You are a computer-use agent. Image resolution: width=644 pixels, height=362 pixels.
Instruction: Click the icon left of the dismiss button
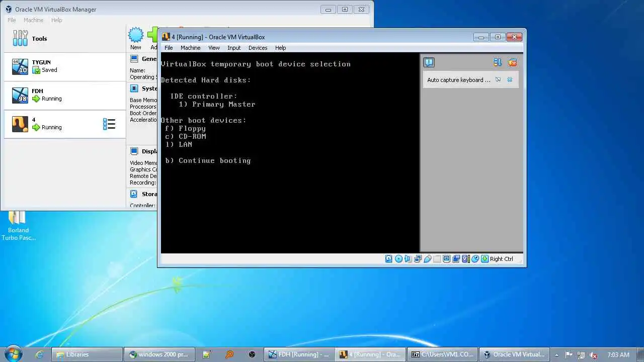click(498, 79)
